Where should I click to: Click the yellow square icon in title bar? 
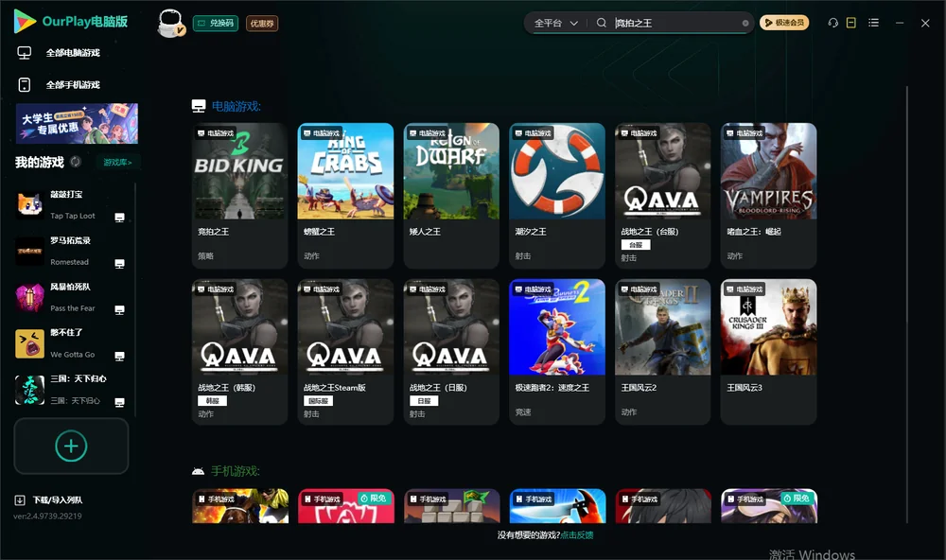point(850,23)
